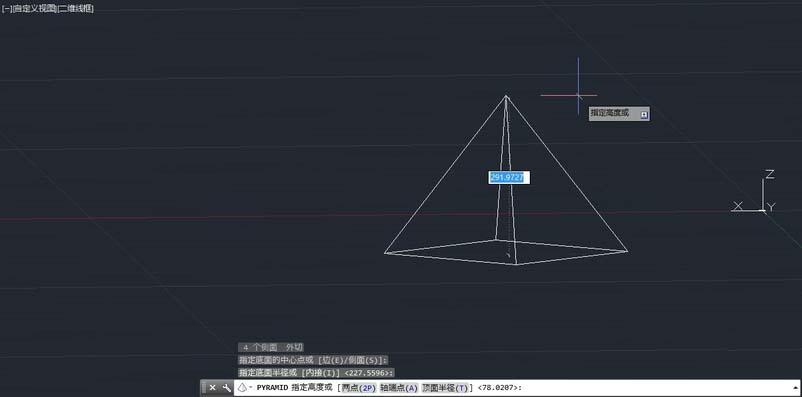
Task: Open command line customization wrench icon
Action: (227, 388)
